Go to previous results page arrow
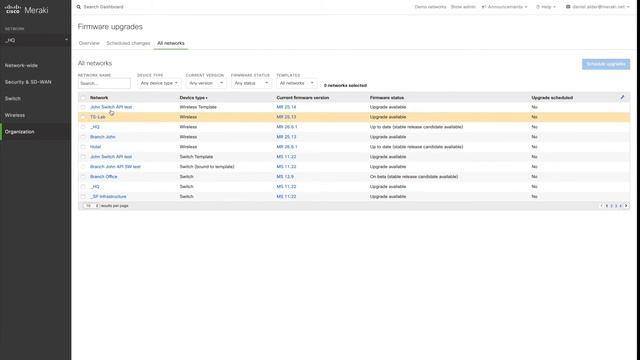Screen dimensions: 640x360 click(602, 206)
